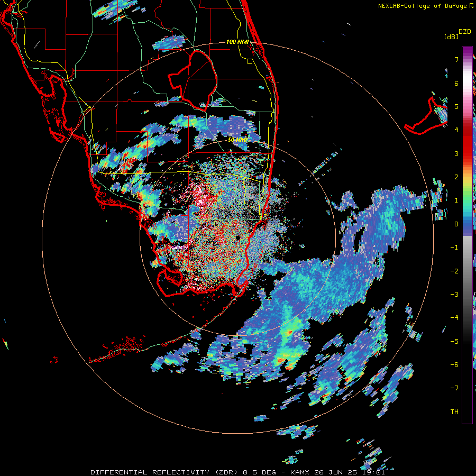The height and width of the screenshot is (476, 476).
Task: Click the -6 value on the color scale
Action: [x=454, y=365]
